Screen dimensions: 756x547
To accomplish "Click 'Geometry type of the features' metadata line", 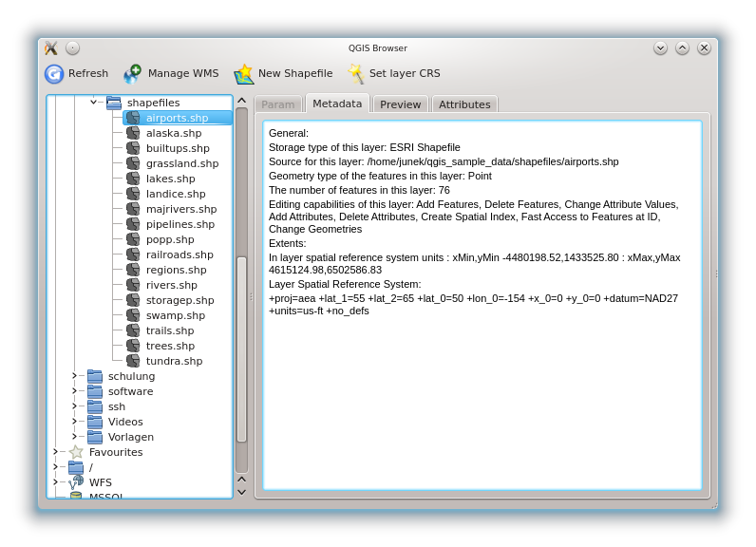I will 380,176.
